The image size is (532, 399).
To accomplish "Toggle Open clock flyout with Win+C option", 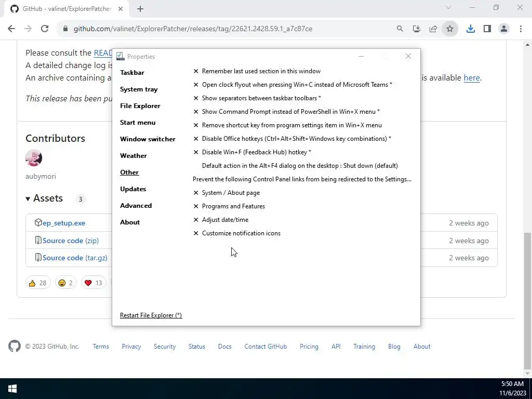I will pyautogui.click(x=292, y=85).
